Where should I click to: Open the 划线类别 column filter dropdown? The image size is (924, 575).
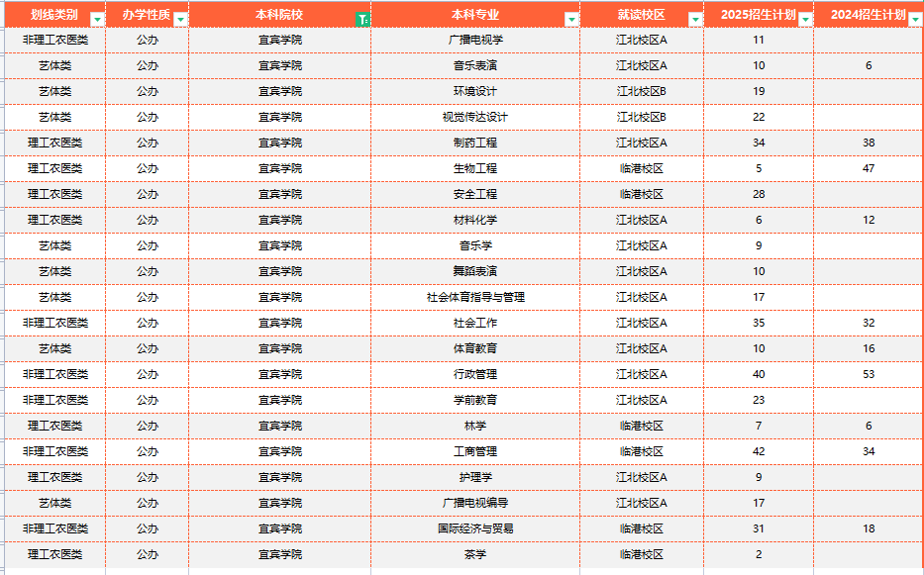pyautogui.click(x=97, y=20)
